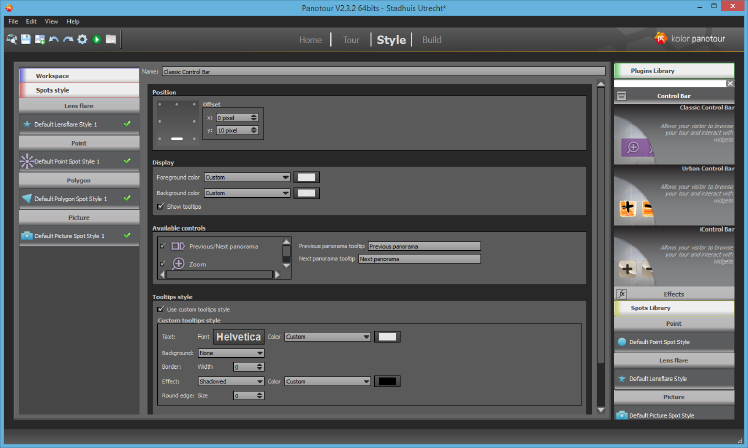The width and height of the screenshot is (748, 448).
Task: Click the Default Polygon Spot Style 1 cone icon
Action: point(27,198)
